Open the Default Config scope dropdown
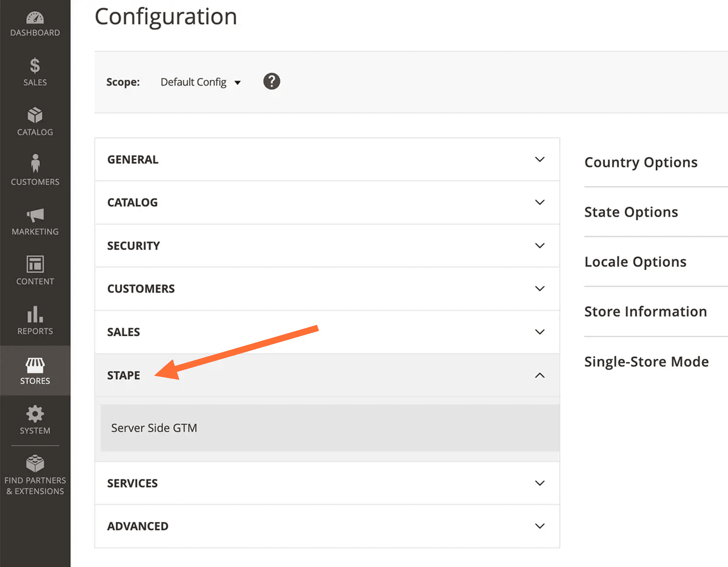This screenshot has width=728, height=567. [x=200, y=82]
